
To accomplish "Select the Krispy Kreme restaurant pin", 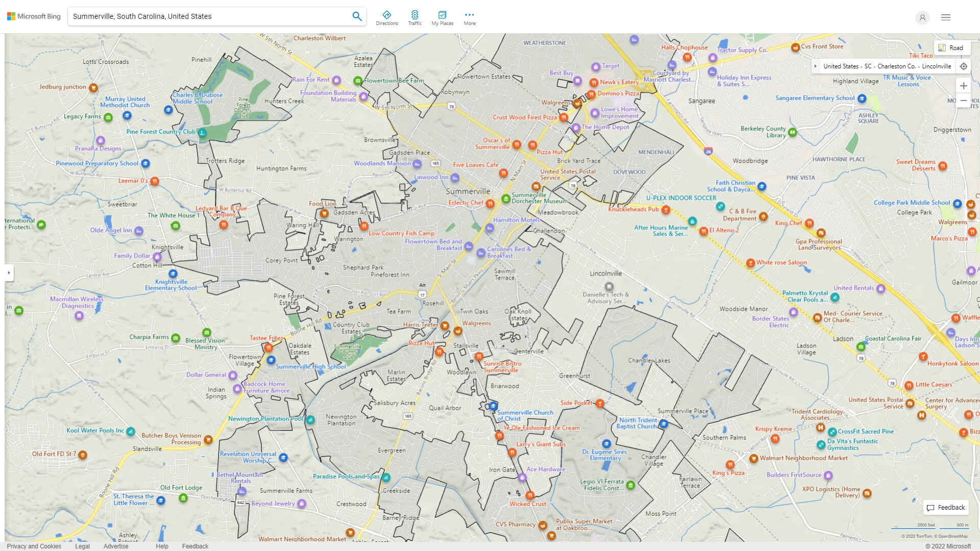I will [775, 438].
